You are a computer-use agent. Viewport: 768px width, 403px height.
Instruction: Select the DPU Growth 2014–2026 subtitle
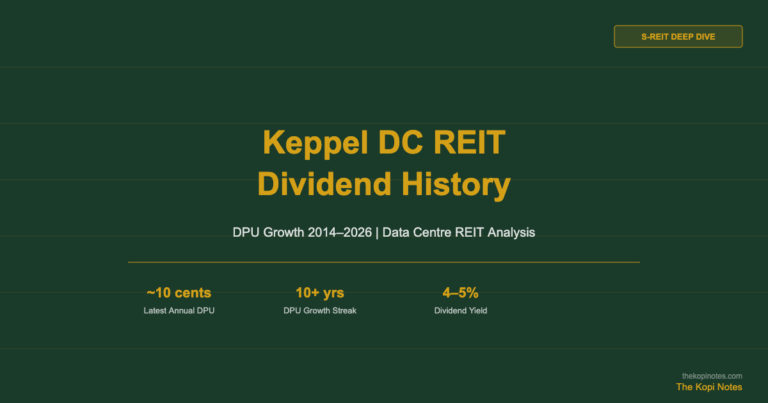(x=384, y=232)
